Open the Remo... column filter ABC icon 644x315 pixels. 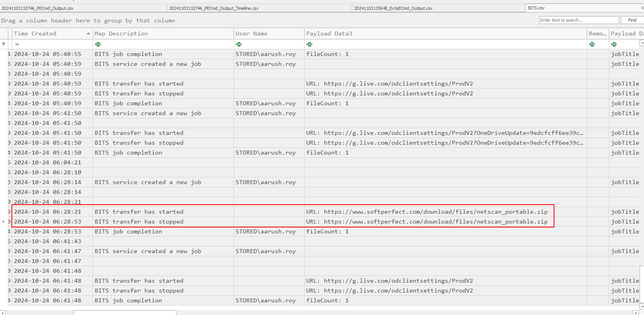point(592,44)
